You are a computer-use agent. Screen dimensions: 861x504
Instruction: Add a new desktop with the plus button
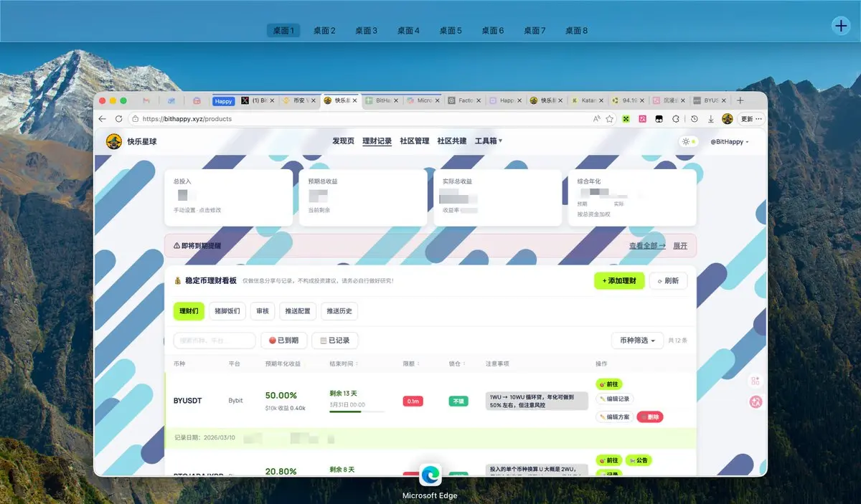[x=840, y=26]
